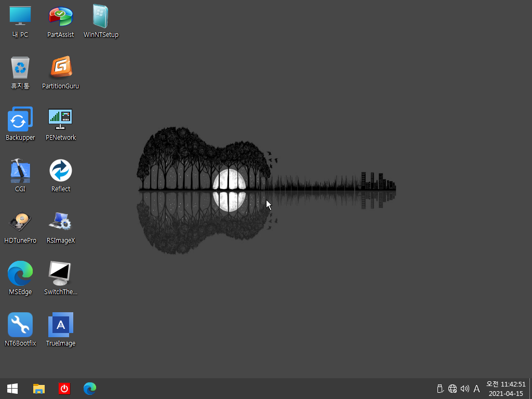
Task: Click the USB safely remove tray icon
Action: coord(440,389)
